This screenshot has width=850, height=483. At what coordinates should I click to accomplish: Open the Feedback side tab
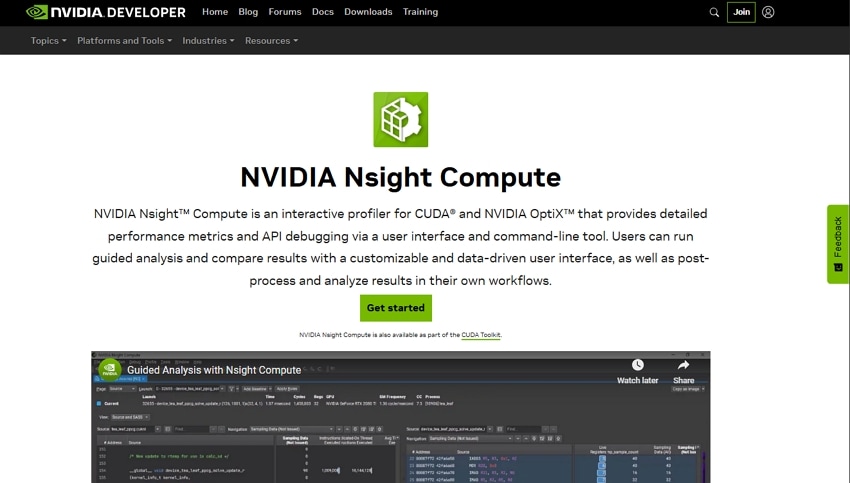click(838, 244)
